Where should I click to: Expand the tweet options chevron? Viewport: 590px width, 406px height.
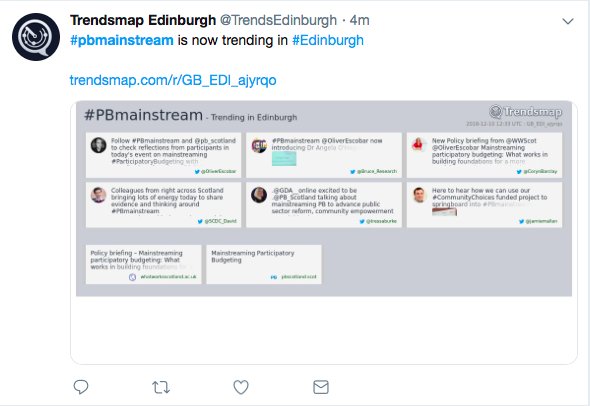[x=568, y=21]
